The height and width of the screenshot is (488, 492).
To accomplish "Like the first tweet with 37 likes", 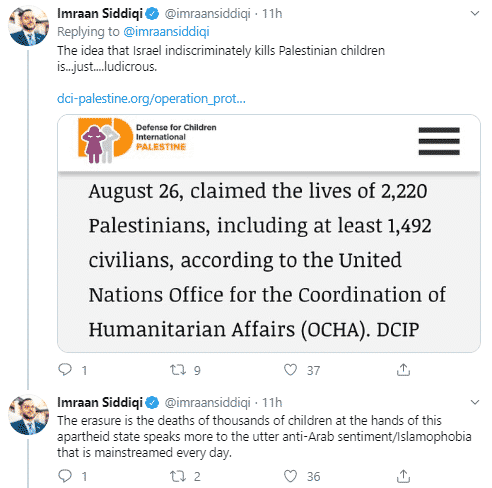I will point(290,370).
